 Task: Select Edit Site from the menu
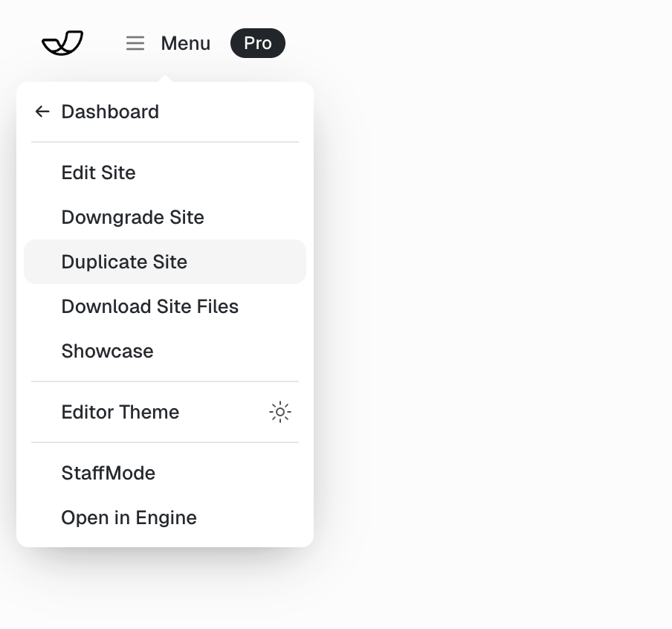tap(98, 172)
